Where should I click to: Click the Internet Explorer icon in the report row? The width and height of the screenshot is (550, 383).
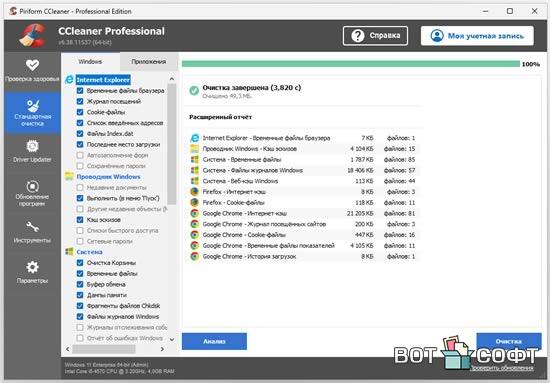coord(194,138)
